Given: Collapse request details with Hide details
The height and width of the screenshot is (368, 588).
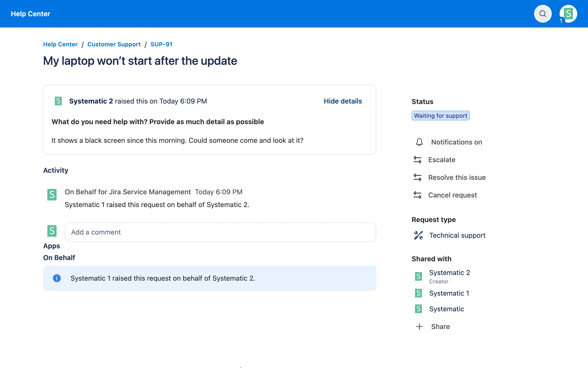Looking at the screenshot, I should 343,101.
